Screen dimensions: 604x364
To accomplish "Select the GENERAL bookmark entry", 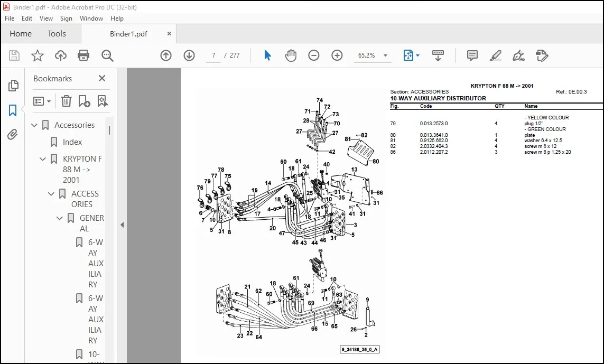I will point(91,223).
